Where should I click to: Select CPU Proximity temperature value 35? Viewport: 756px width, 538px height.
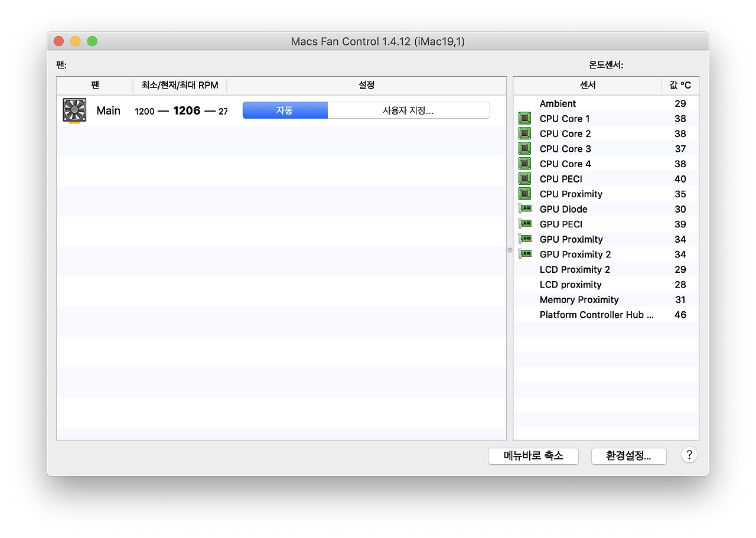(x=680, y=194)
